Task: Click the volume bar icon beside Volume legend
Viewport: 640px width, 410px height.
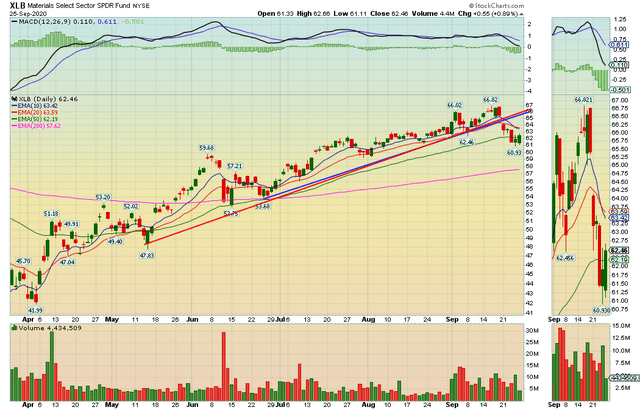Action: [x=14, y=328]
